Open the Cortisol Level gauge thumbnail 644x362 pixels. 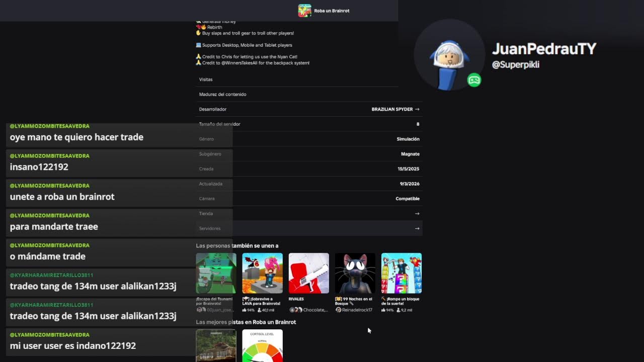(x=262, y=345)
